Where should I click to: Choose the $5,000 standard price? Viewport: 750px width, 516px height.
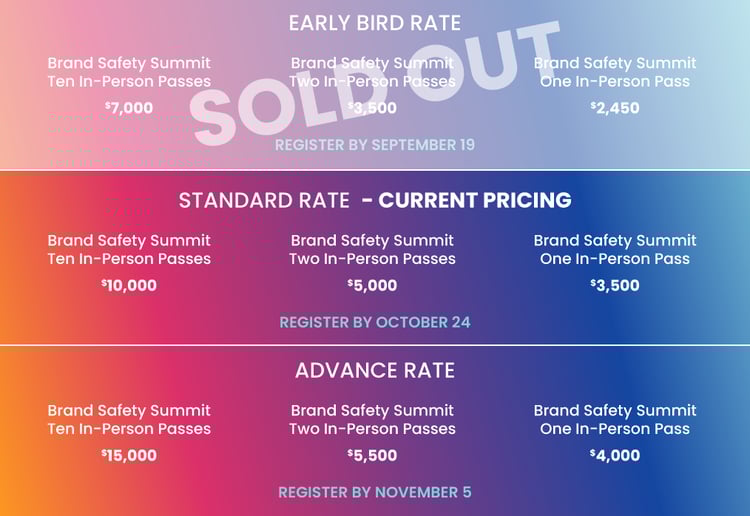click(x=372, y=285)
